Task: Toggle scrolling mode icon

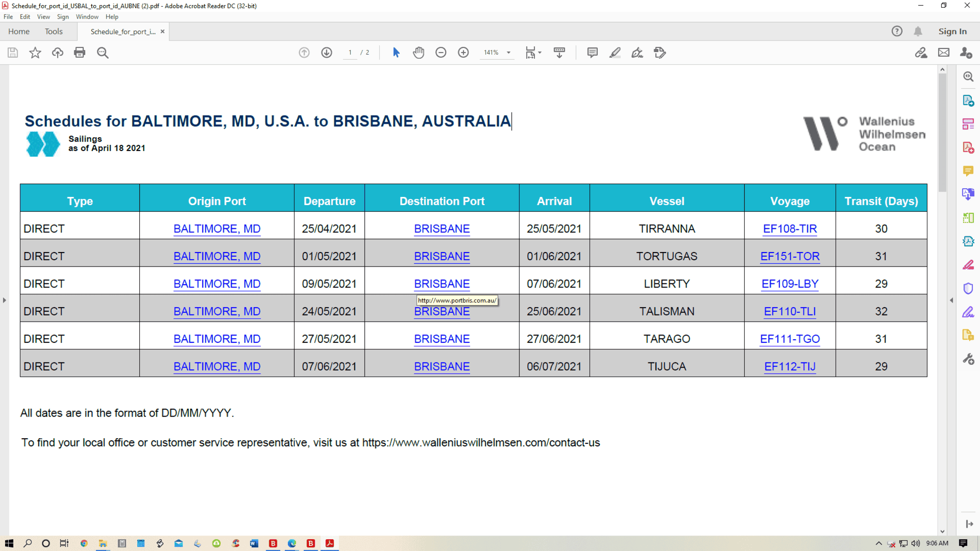Action: point(559,53)
